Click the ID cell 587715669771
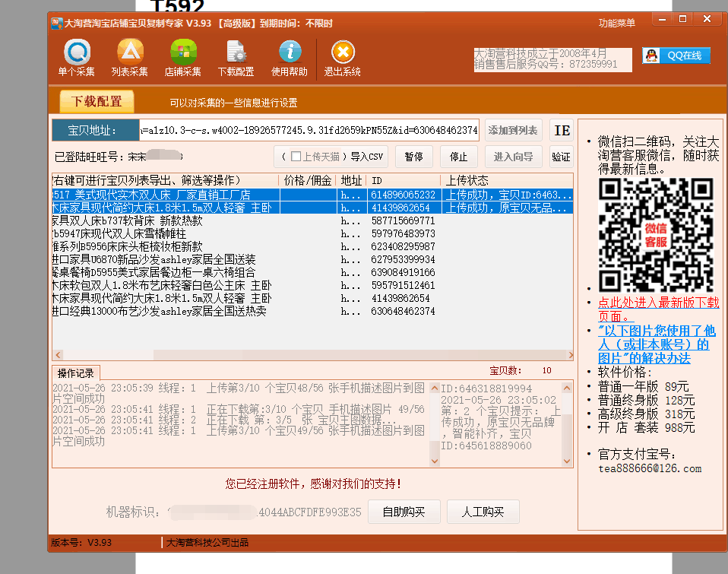Screen dimensions: 728x574 click(x=403, y=220)
